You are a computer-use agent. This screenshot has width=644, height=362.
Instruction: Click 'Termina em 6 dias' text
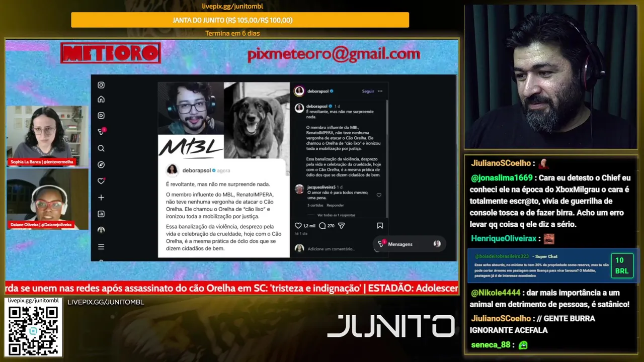[232, 33]
